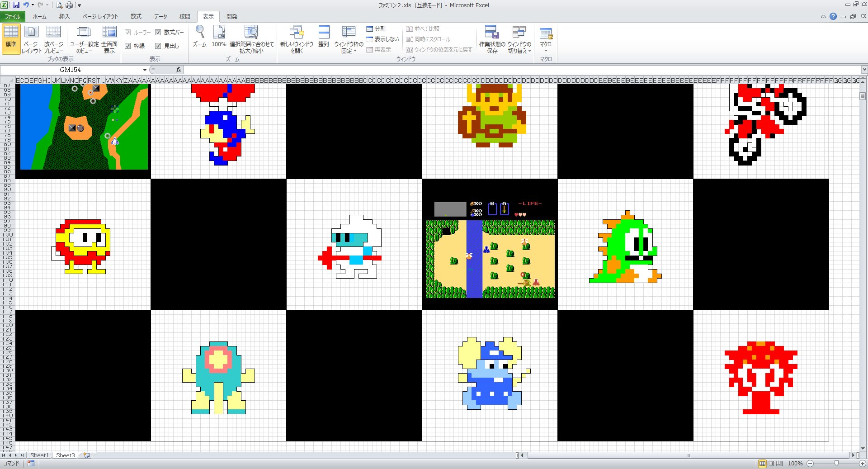This screenshot has height=469, width=868.
Task: Open the ファイル tab
Action: (x=13, y=17)
